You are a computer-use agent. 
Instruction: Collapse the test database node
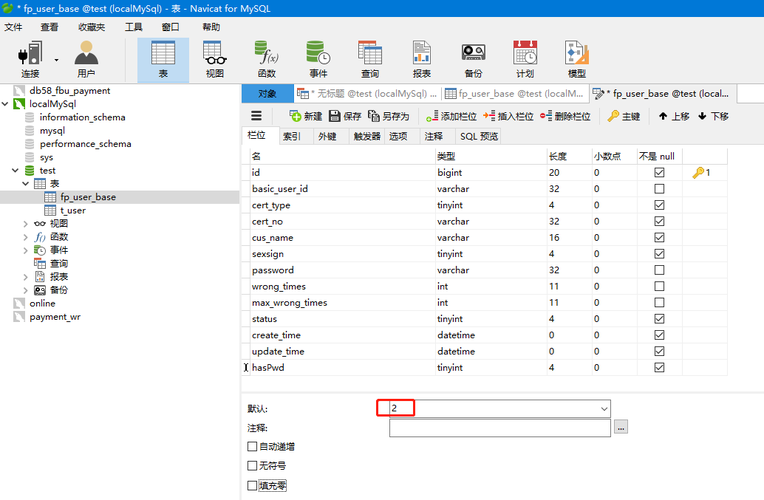16,171
